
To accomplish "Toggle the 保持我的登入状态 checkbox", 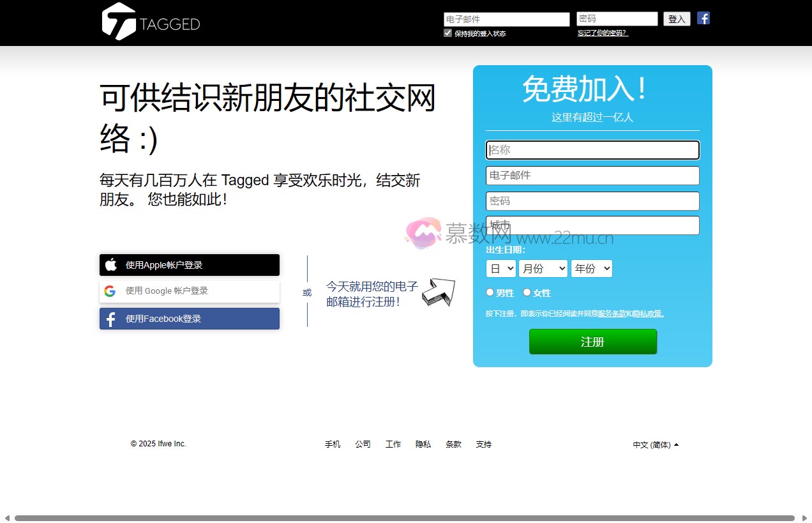I will coord(447,33).
